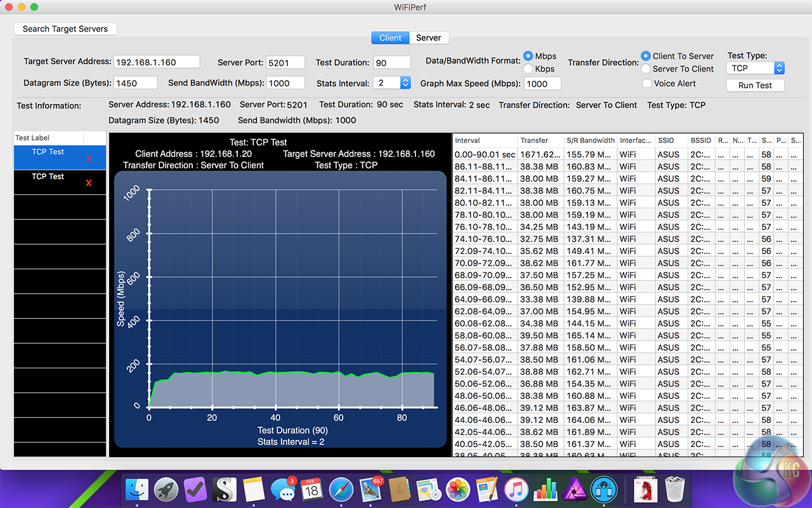
Task: Switch to the Client tab
Action: tap(390, 37)
